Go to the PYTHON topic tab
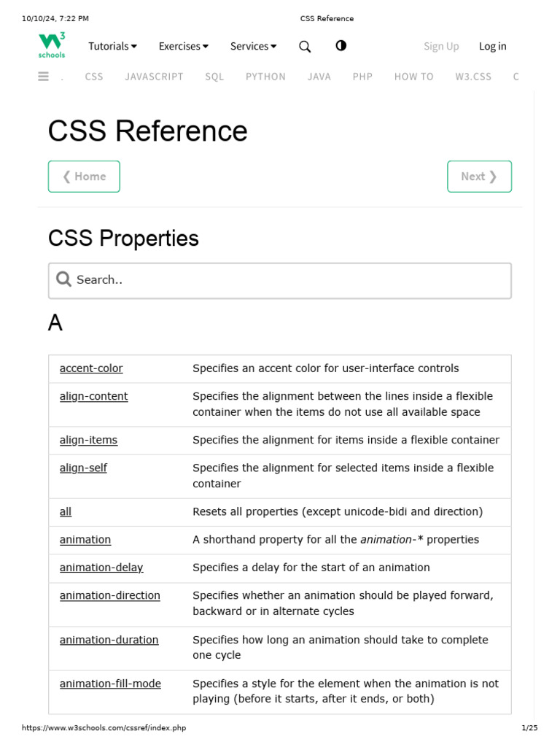This screenshot has height=747, width=560. pos(265,77)
